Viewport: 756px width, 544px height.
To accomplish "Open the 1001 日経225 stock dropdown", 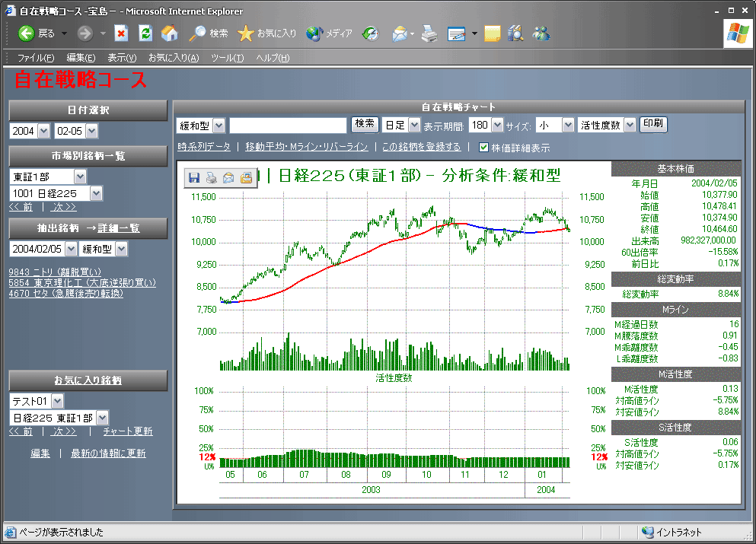I will 97,193.
